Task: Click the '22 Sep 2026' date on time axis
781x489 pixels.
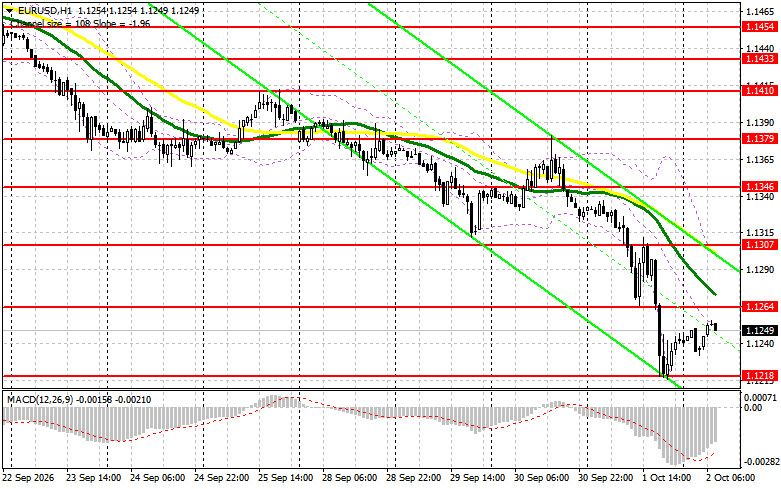Action: tap(29, 478)
